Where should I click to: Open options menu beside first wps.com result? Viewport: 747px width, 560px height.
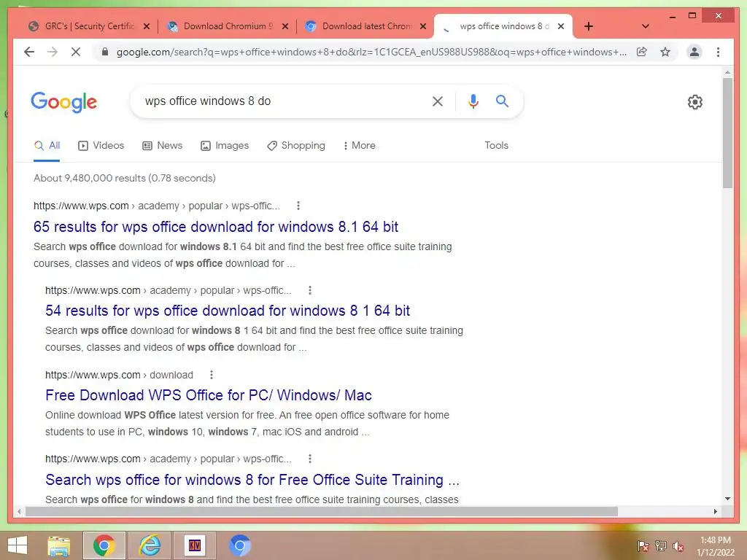(298, 206)
